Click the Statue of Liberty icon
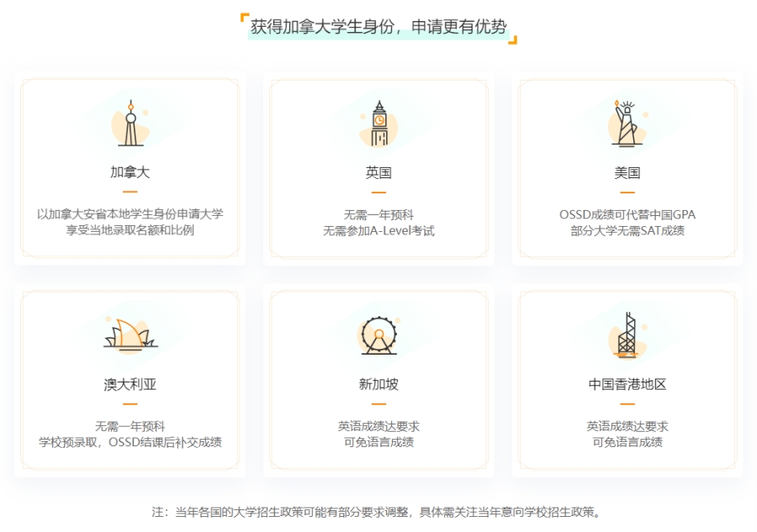This screenshot has height=532, width=757. tap(627, 124)
